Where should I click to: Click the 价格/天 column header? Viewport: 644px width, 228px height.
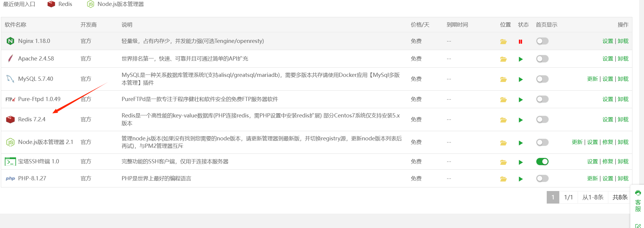[x=420, y=25]
